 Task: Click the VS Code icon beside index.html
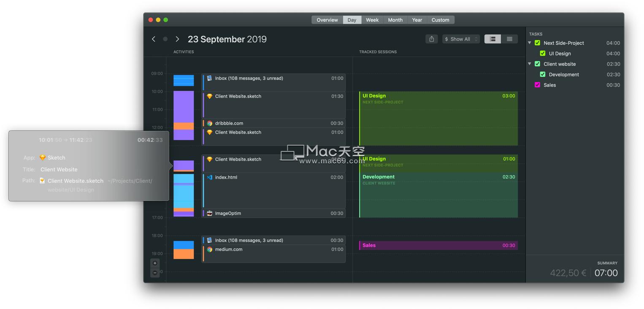point(209,177)
